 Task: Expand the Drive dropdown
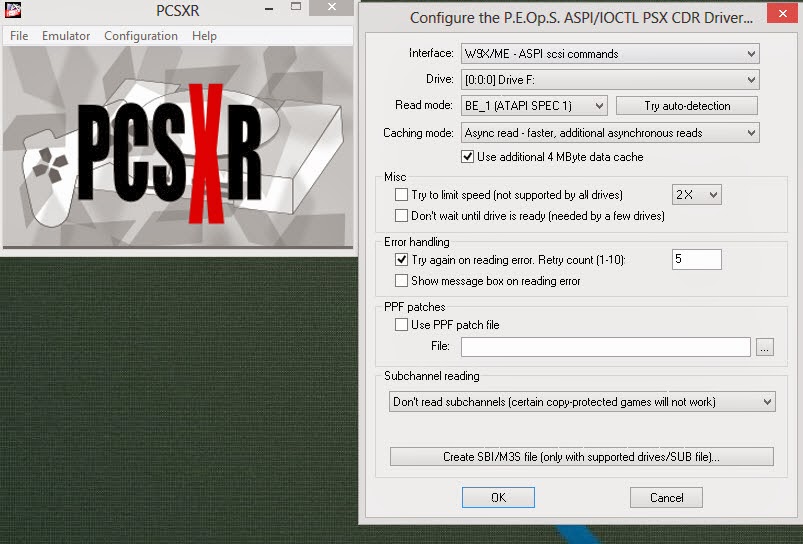pos(610,80)
